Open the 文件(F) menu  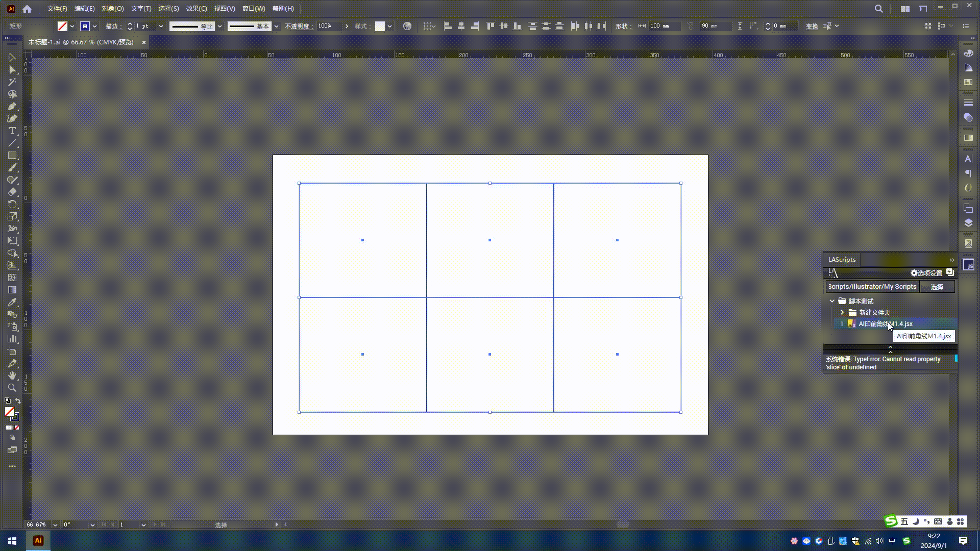tap(57, 8)
